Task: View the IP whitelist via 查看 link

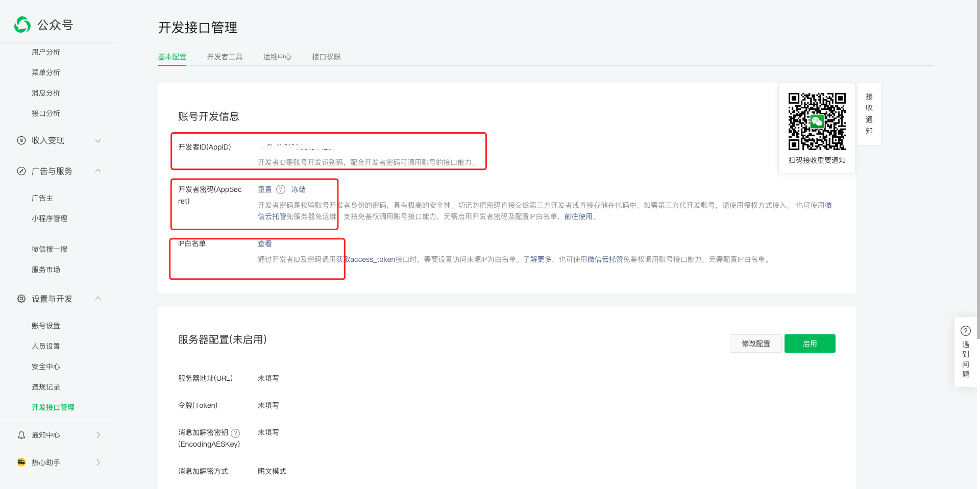Action: pos(265,243)
